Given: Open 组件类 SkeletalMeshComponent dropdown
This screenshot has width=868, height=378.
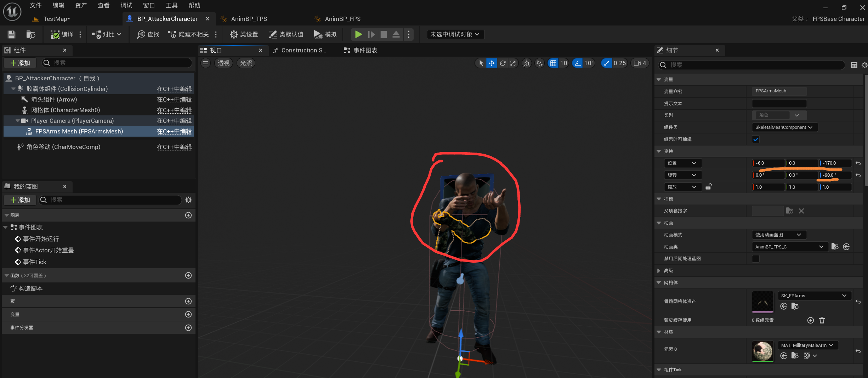Looking at the screenshot, I should tap(784, 127).
